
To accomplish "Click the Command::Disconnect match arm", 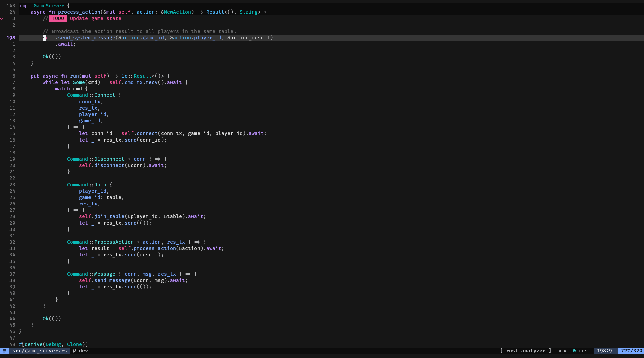I will [96, 159].
